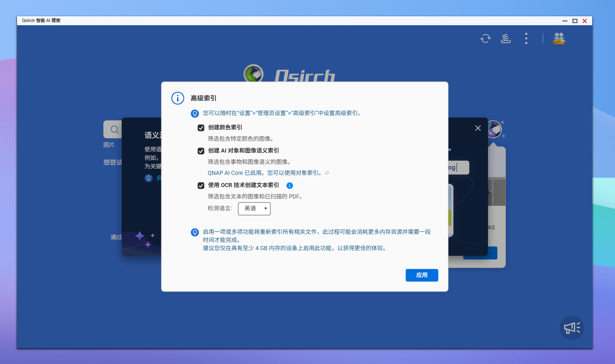Click the text field ending in "og"
The image size is (615, 364).
(x=458, y=168)
